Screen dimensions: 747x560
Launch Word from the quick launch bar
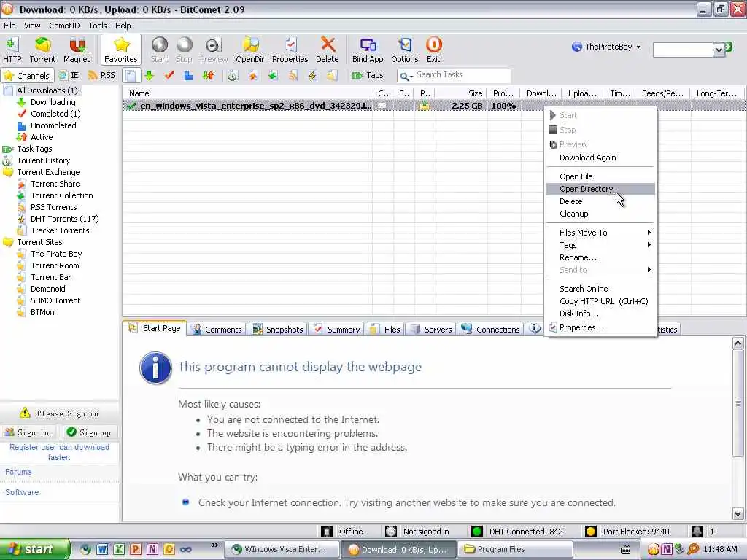[102, 550]
